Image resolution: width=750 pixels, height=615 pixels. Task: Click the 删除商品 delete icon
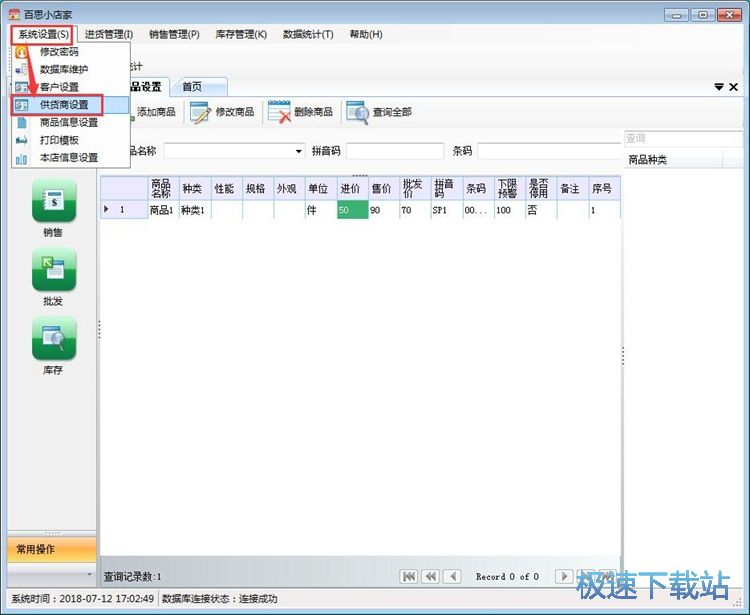[x=279, y=112]
